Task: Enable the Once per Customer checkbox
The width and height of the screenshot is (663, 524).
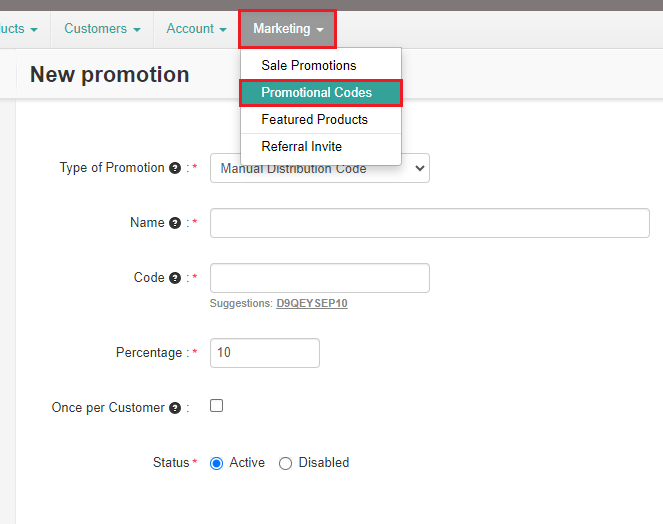Action: (x=216, y=406)
